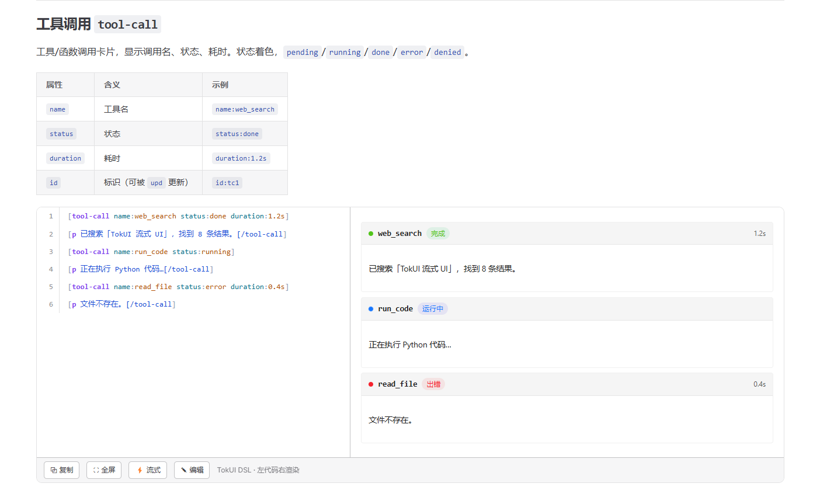Image resolution: width=820 pixels, height=504 pixels.
Task: Click code line 6 文件不存在
Action: (121, 304)
